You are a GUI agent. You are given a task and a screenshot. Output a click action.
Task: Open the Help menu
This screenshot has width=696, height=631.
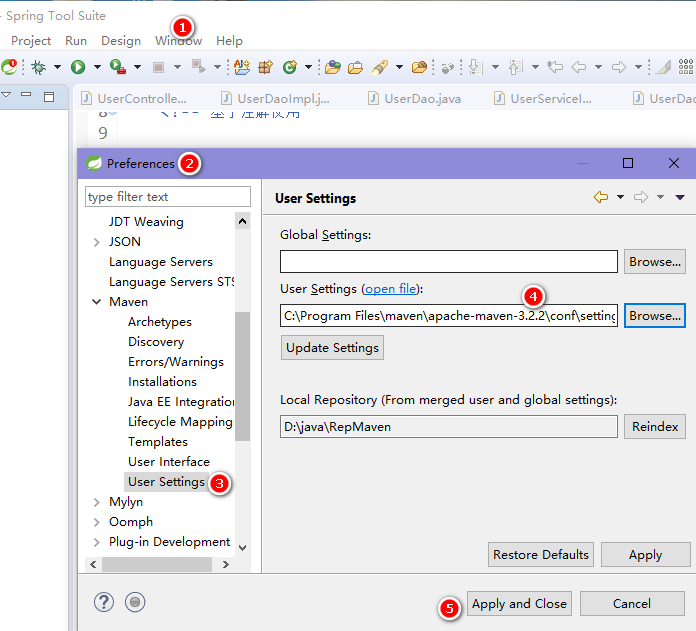229,41
